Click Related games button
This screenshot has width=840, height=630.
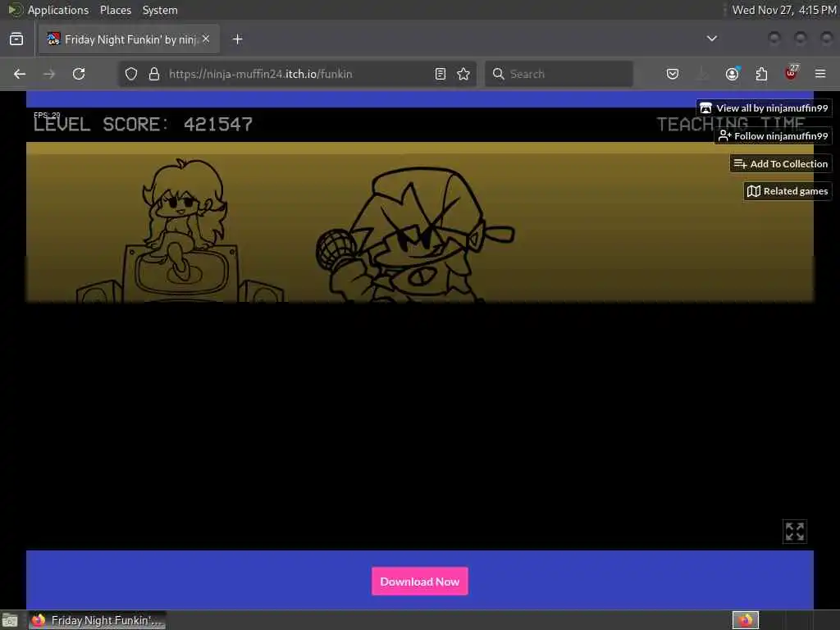(787, 191)
